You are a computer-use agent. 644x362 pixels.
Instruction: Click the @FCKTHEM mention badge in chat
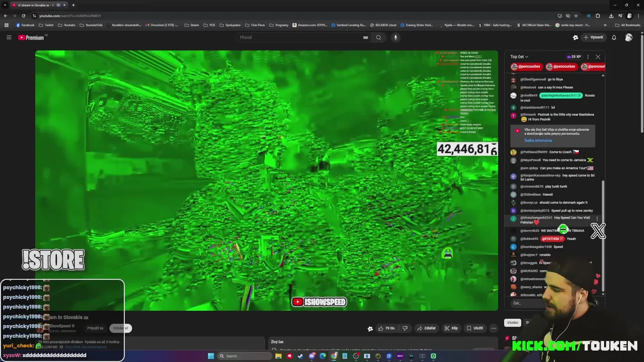click(x=552, y=239)
